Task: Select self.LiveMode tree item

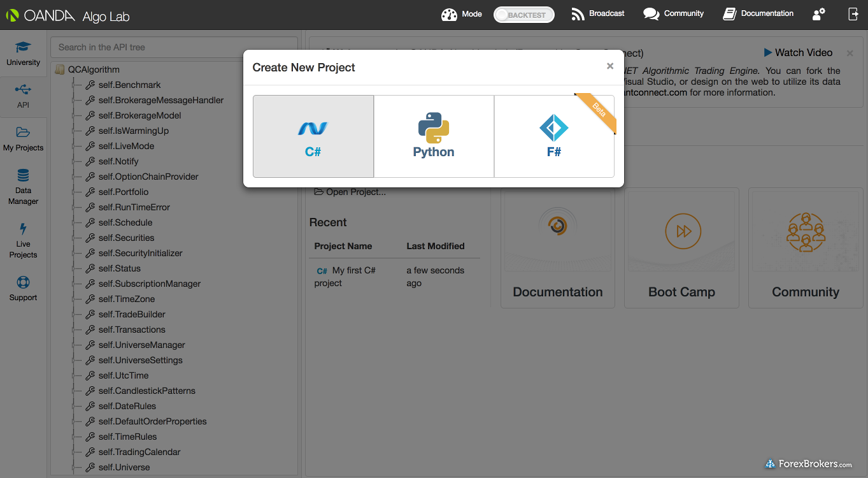Action: tap(126, 146)
